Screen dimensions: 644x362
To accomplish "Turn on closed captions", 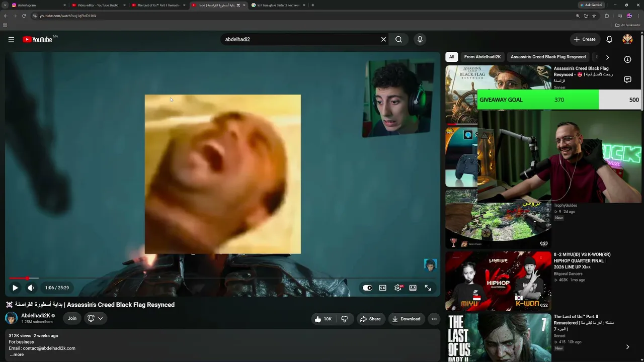I will pos(383,288).
